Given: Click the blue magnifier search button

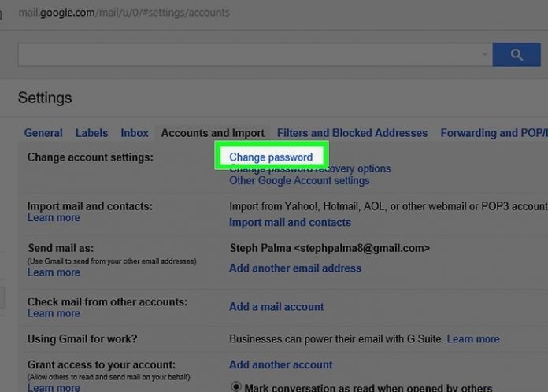Looking at the screenshot, I should (x=516, y=54).
